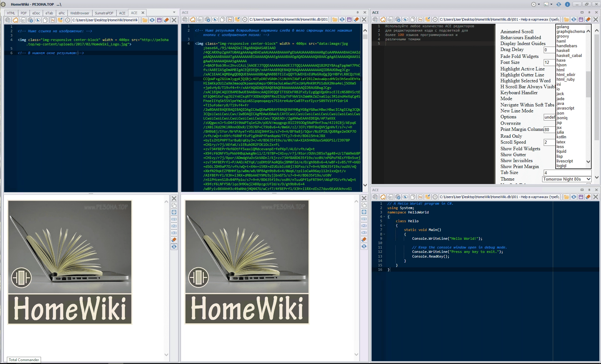Click the eye preview icon in left tabbed ACE toolbar
Image resolution: width=601 pixels, height=364 pixels.
click(38, 20)
